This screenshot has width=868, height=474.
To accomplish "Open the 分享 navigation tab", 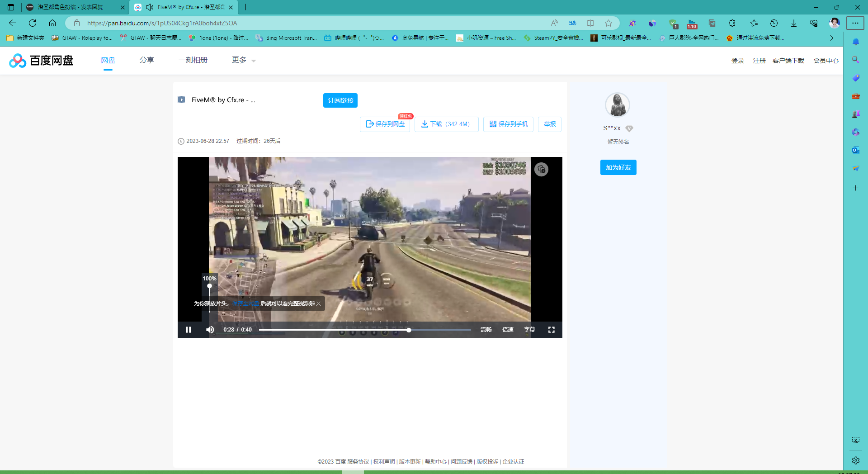I will [147, 60].
